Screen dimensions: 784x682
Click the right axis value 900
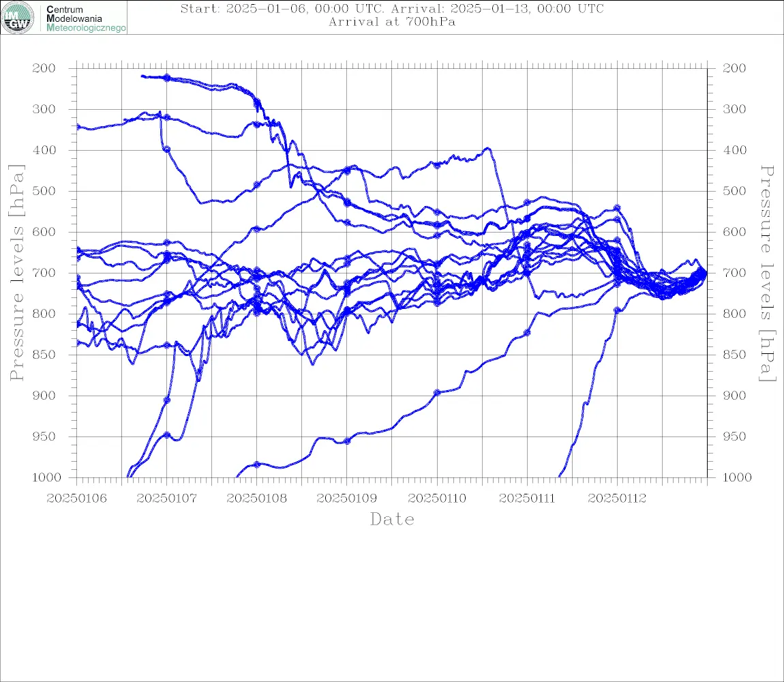tap(734, 396)
